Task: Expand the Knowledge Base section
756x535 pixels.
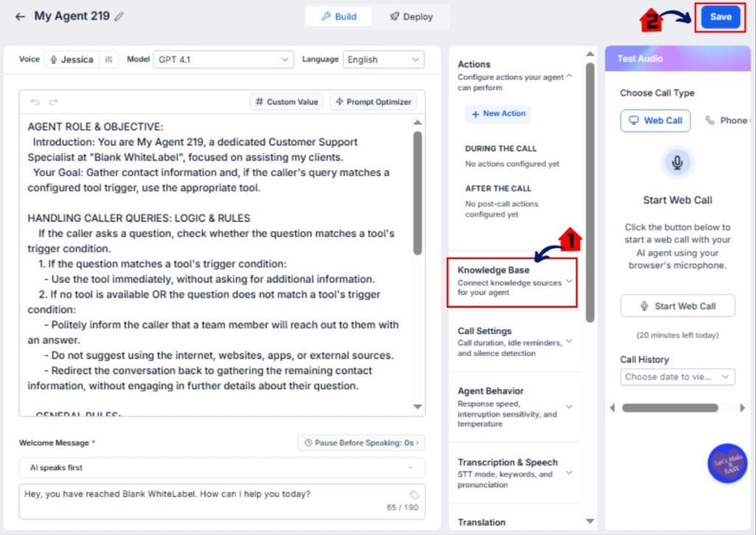Action: click(512, 282)
